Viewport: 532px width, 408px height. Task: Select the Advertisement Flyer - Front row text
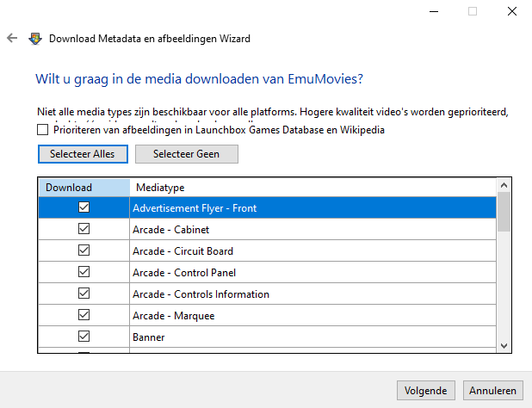point(195,208)
